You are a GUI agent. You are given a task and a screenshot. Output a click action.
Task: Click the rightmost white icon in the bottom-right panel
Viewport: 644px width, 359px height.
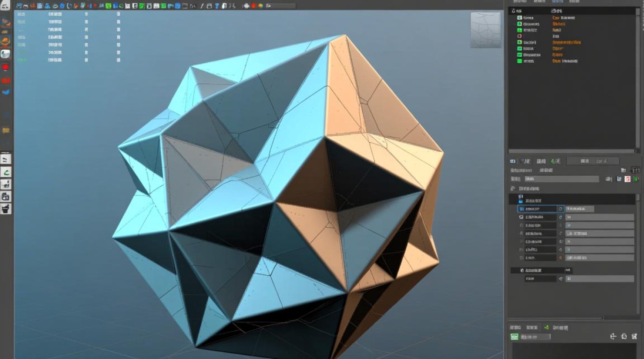634,337
